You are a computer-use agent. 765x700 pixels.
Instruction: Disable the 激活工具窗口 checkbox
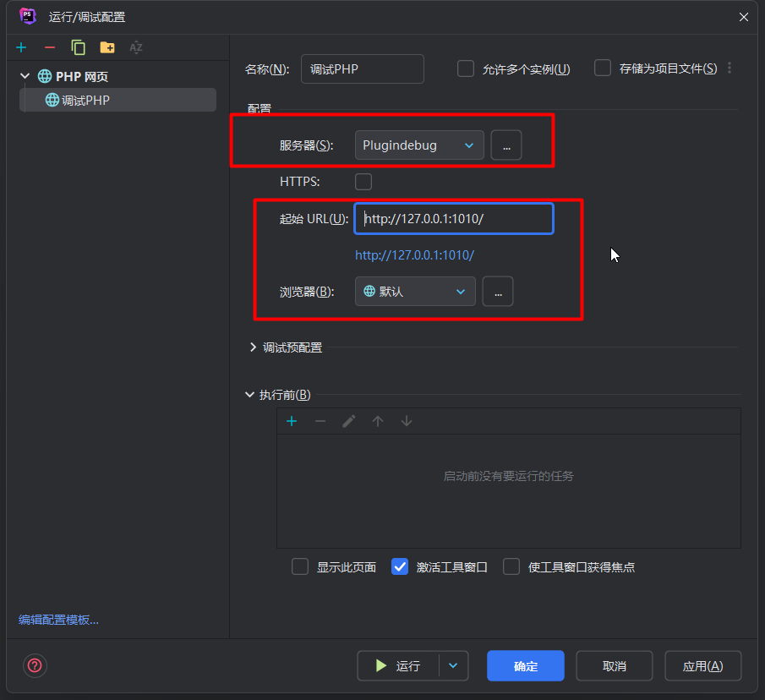pyautogui.click(x=399, y=566)
